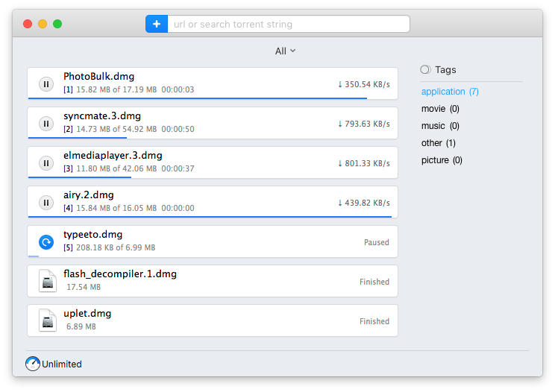Pause the PhotoBulk.dmg download
Image resolution: width=555 pixels, height=392 pixels.
46,84
